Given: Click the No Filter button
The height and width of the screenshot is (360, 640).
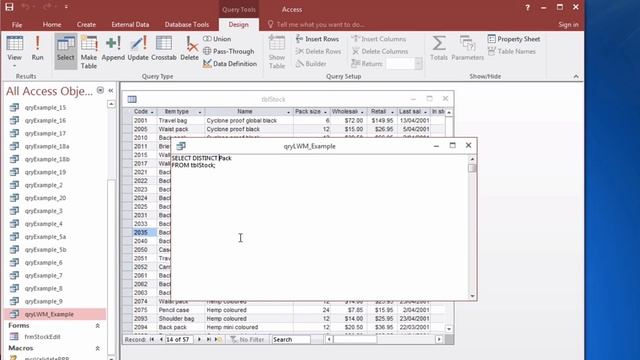Looking at the screenshot, I should [x=247, y=339].
